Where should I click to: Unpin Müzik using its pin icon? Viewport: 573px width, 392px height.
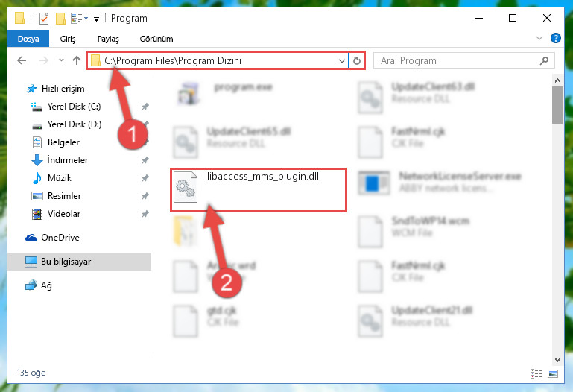point(145,178)
